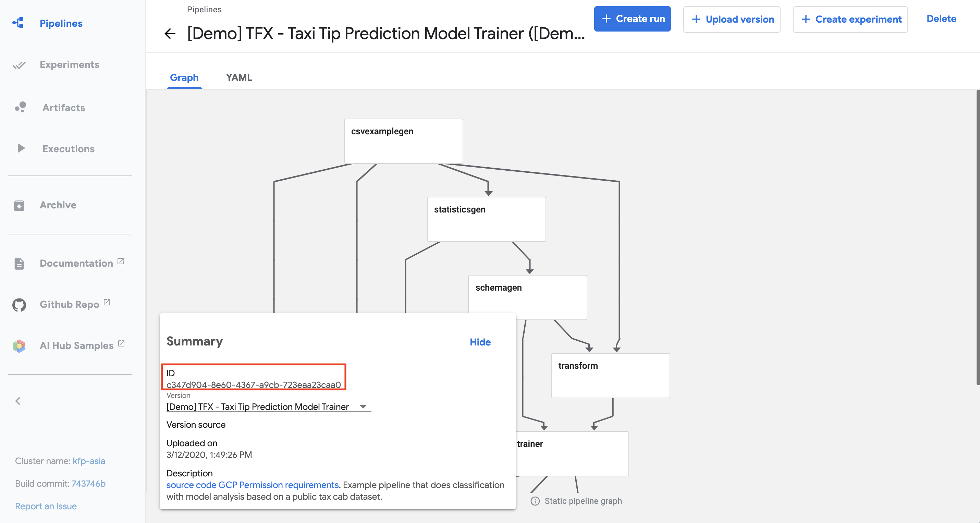Hide the Summary panel
Image resolution: width=980 pixels, height=523 pixels.
tap(480, 342)
